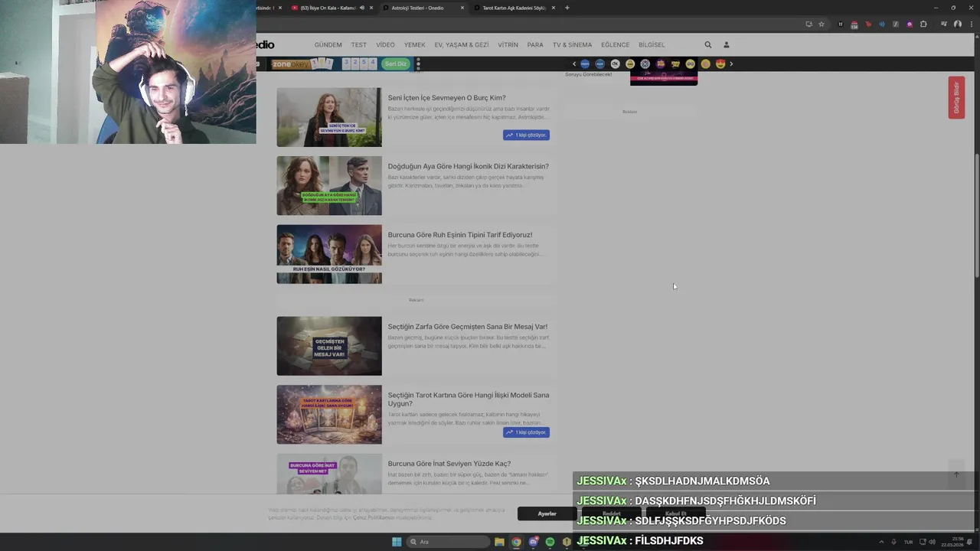Open the EĞLENCE menu item
980x551 pixels.
tap(615, 45)
